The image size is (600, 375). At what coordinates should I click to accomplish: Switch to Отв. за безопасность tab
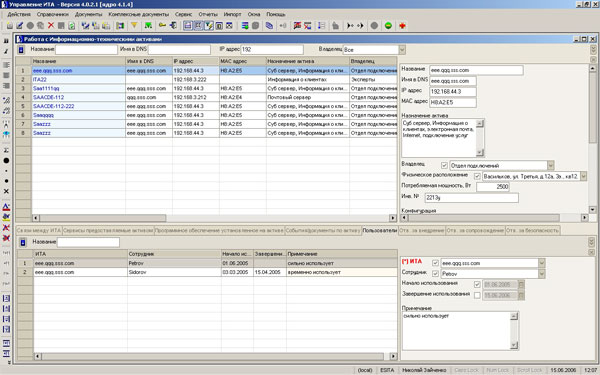[x=532, y=230]
